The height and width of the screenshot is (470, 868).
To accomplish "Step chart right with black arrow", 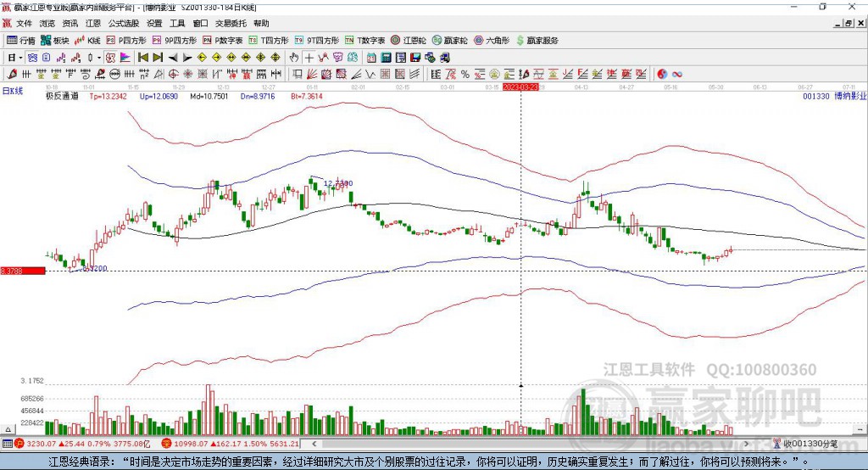I will [187, 58].
